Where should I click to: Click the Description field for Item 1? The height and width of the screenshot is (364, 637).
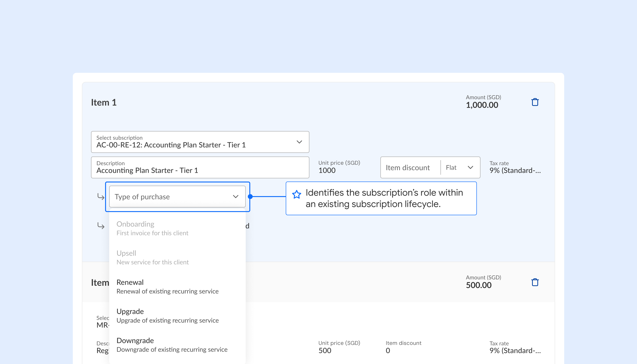point(200,167)
